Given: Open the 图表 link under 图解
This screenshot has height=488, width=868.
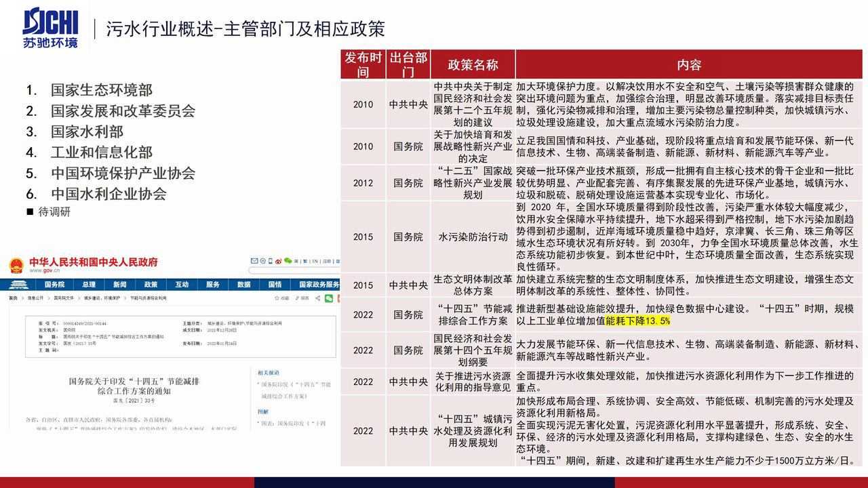Looking at the screenshot, I should (x=294, y=424).
